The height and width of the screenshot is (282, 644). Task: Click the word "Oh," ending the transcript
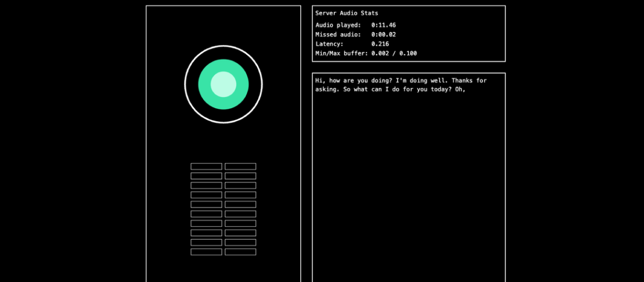(460, 90)
